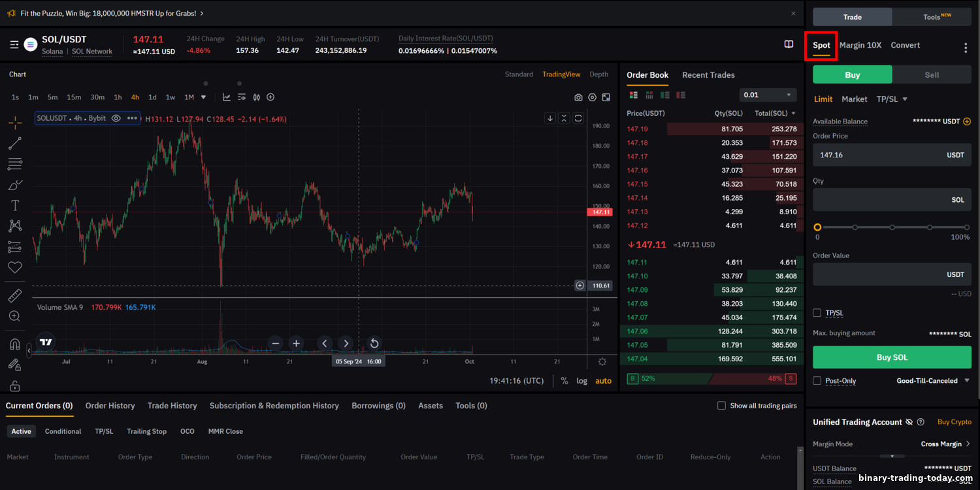Select the crosshair cursor tool

coord(14,122)
